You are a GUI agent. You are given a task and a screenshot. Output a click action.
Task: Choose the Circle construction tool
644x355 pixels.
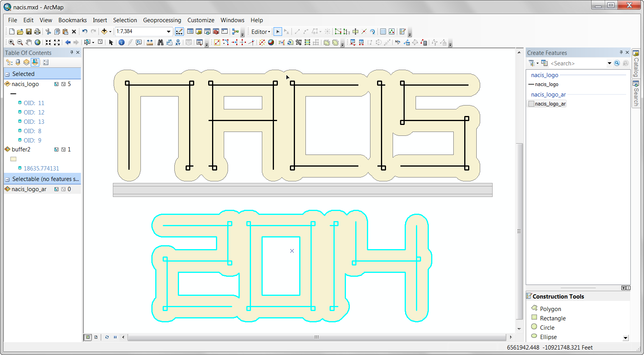(547, 328)
